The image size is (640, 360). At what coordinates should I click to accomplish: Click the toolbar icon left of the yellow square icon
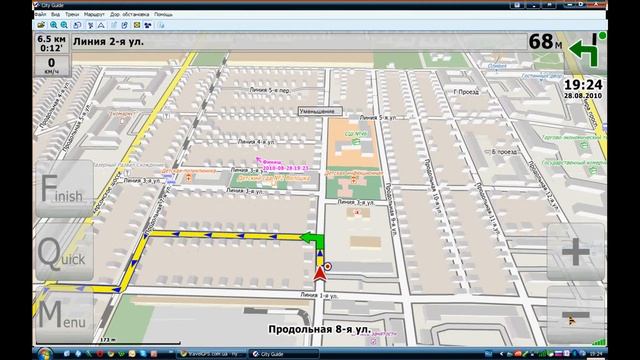[x=124, y=25]
